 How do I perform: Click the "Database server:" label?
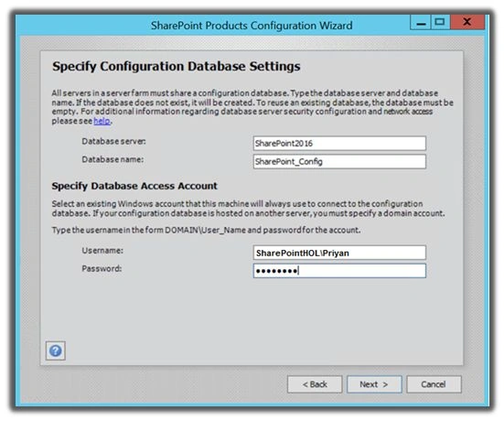[x=113, y=142]
